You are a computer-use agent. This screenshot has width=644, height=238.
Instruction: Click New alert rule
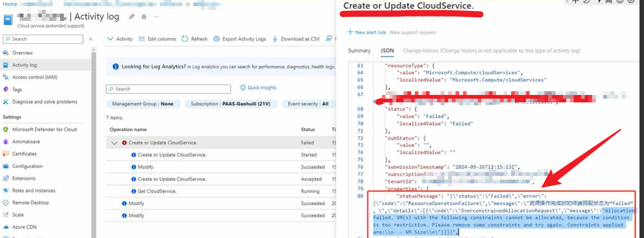point(367,32)
